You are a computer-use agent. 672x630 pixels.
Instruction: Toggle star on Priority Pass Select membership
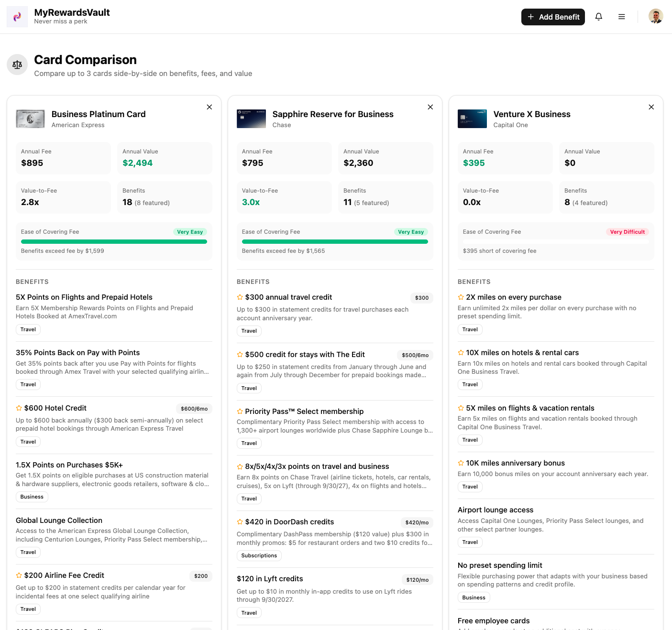[240, 412]
